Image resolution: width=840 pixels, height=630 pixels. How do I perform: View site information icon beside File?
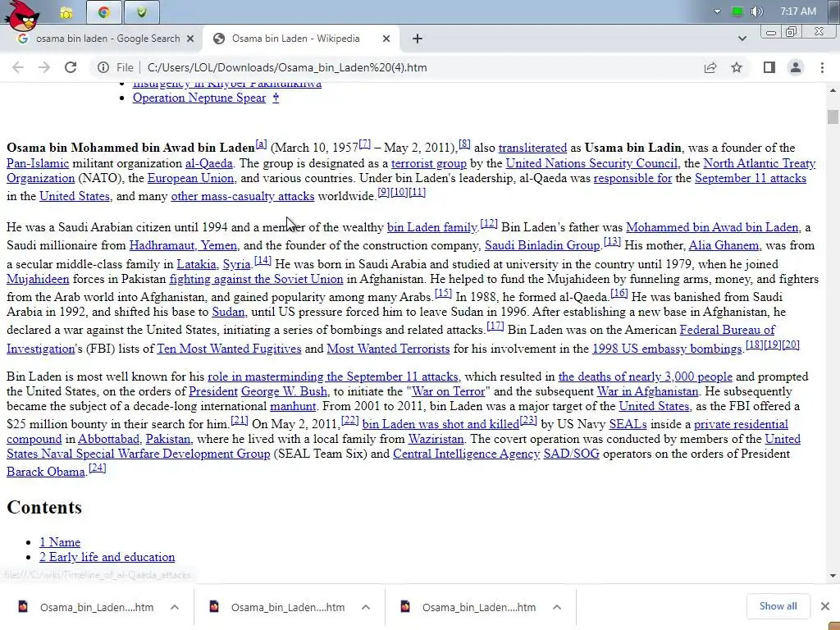[103, 67]
